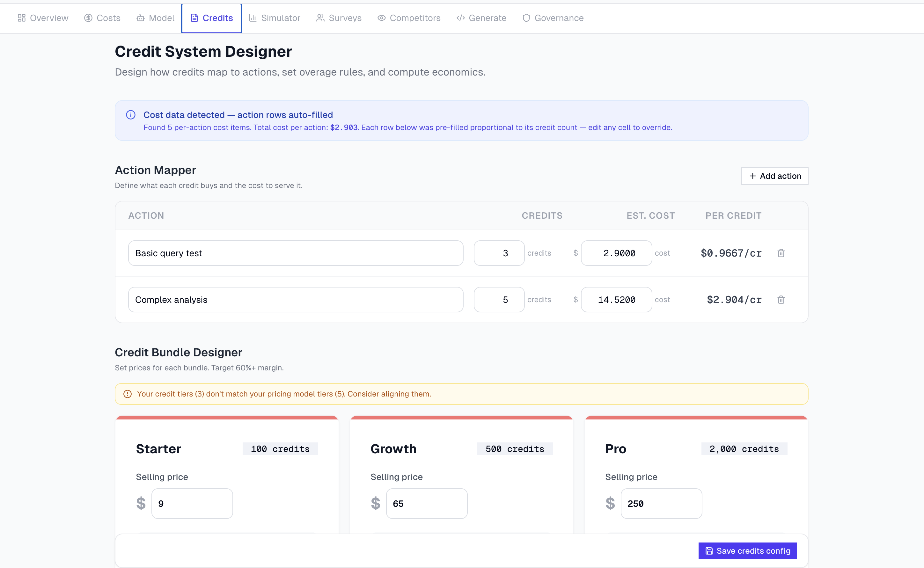The width and height of the screenshot is (924, 568).
Task: Edit the Pro bundle selling price field
Action: point(661,503)
